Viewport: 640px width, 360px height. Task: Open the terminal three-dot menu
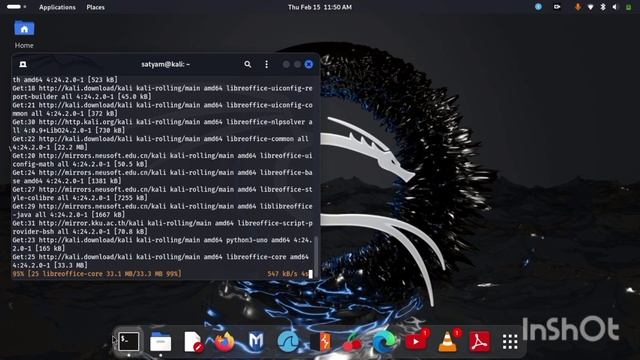pos(267,64)
